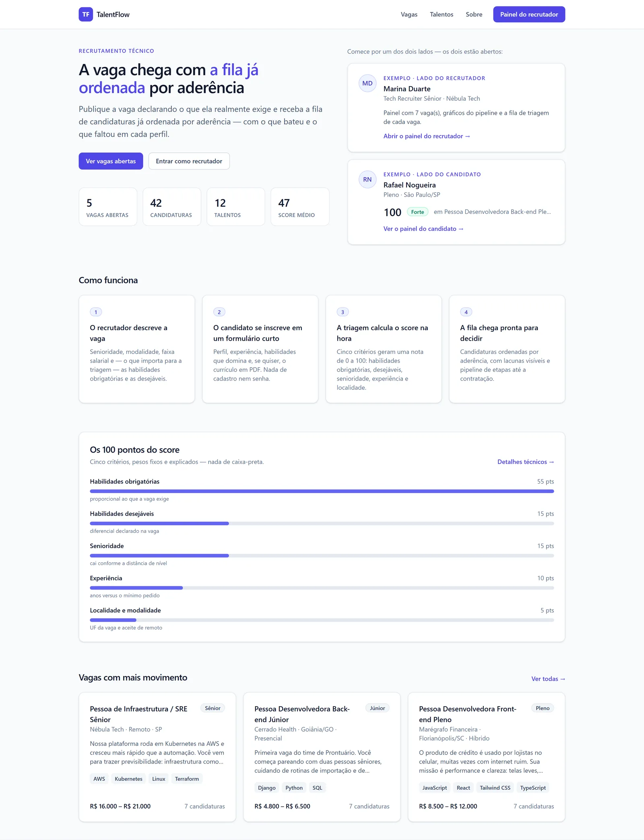Viewport: 644px width, 840px height.
Task: Open Detalhes técnicos link
Action: 526,462
